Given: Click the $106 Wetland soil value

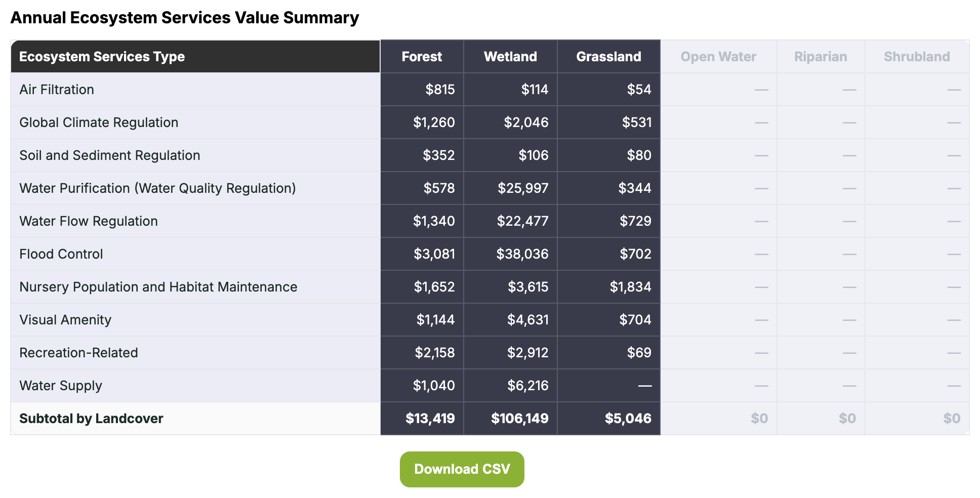Looking at the screenshot, I should (x=533, y=155).
